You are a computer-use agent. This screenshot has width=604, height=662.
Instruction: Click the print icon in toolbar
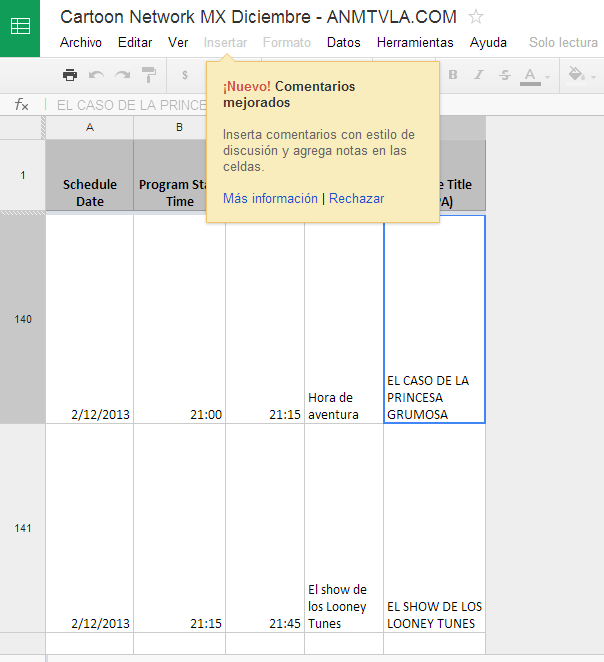coord(70,75)
